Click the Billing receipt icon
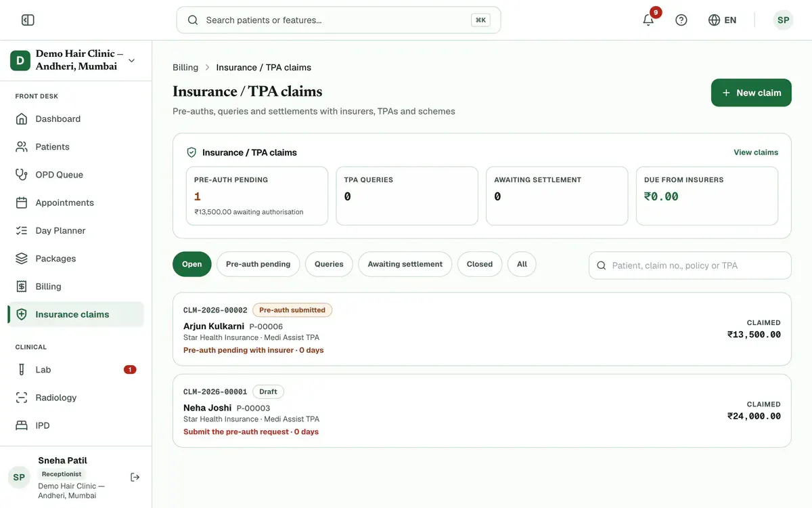This screenshot has width=812, height=508. click(22, 287)
